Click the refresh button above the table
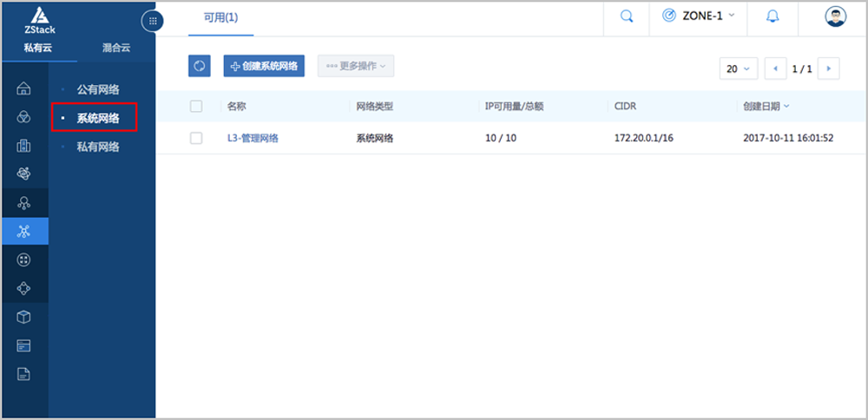The width and height of the screenshot is (868, 420). click(x=199, y=66)
